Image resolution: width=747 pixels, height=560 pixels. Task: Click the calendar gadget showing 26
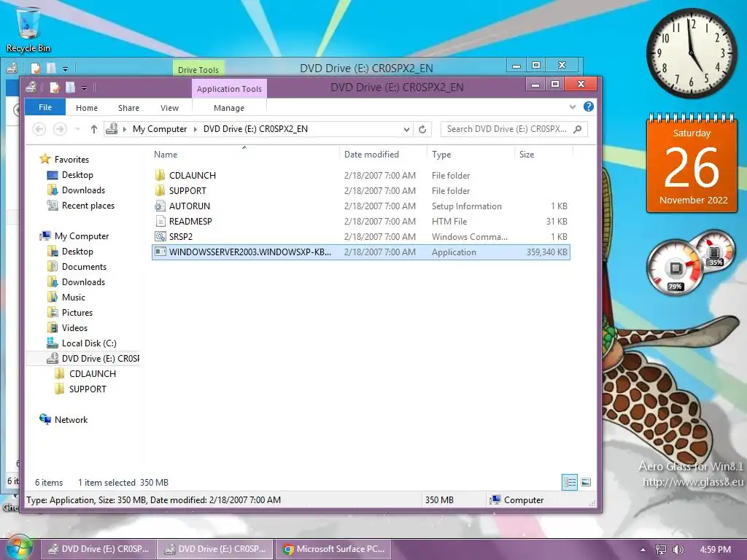click(x=692, y=163)
